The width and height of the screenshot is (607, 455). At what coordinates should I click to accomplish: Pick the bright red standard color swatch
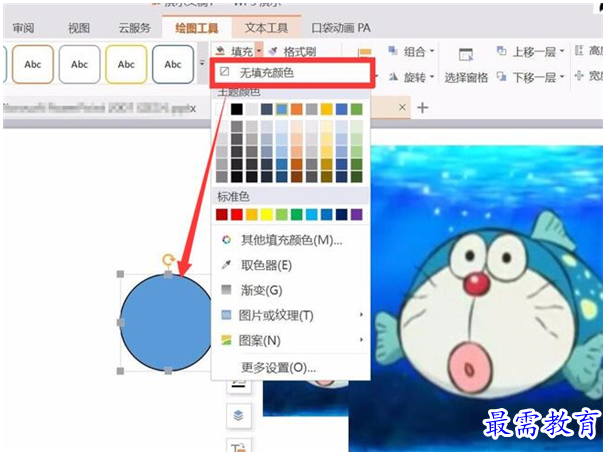237,214
